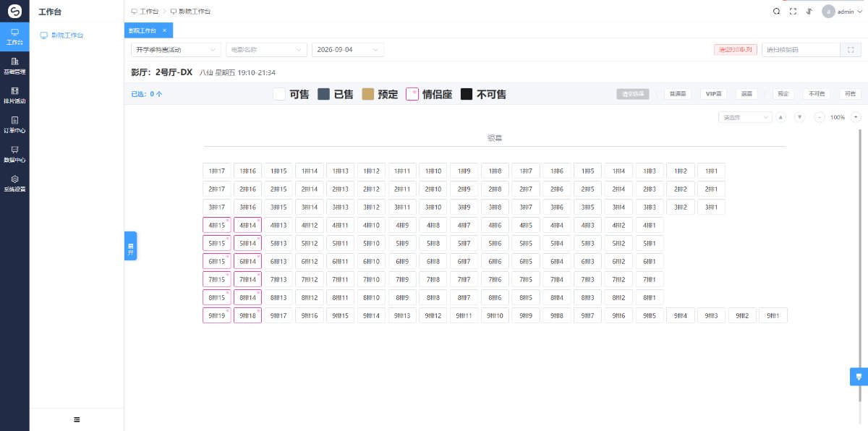Click the app logo in the sidebar
This screenshot has width=868, height=431.
click(14, 12)
